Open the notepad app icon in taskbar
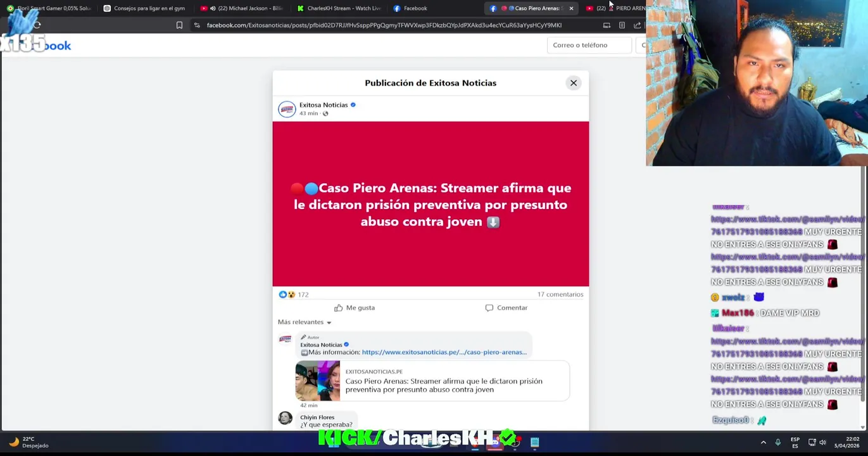Screen dimensions: 868x456 pos(535,442)
